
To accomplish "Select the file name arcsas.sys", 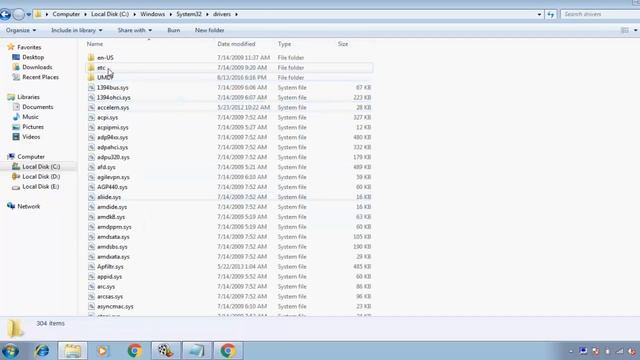I will (x=110, y=296).
